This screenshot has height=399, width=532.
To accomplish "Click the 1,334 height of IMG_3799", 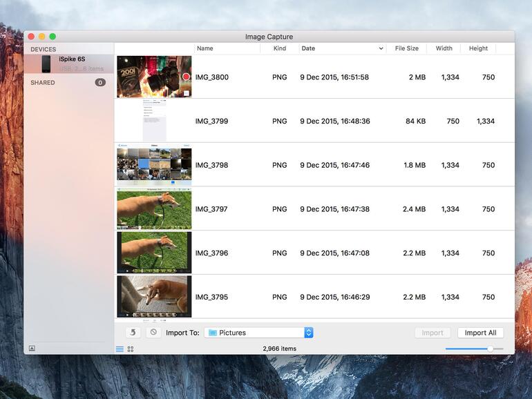I will click(x=486, y=121).
